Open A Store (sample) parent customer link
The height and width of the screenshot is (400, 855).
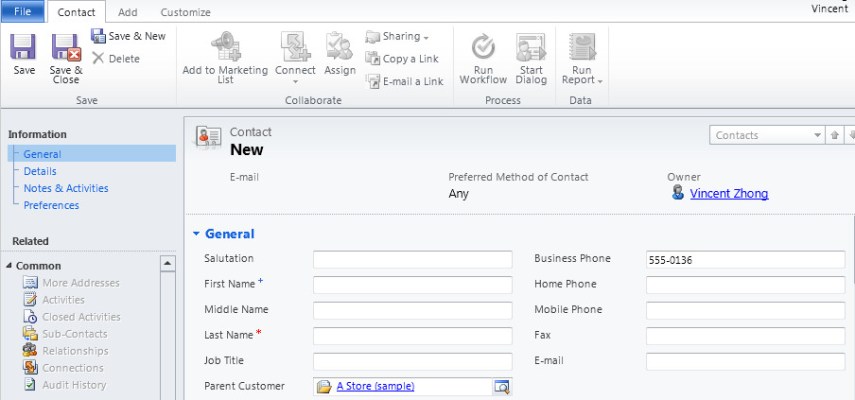point(375,386)
